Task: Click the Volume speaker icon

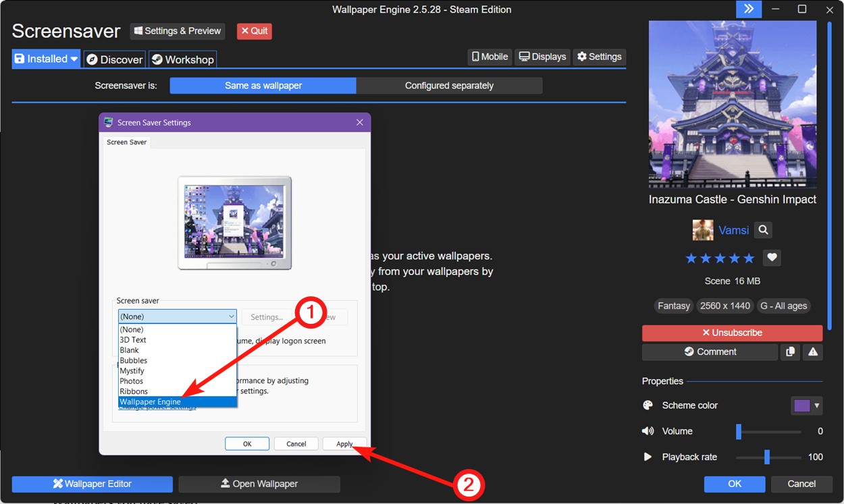Action: pos(648,431)
